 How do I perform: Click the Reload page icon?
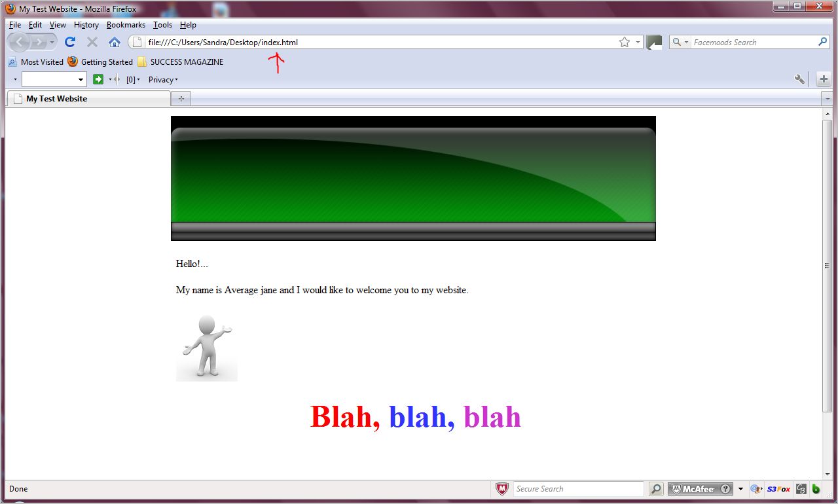click(x=70, y=42)
